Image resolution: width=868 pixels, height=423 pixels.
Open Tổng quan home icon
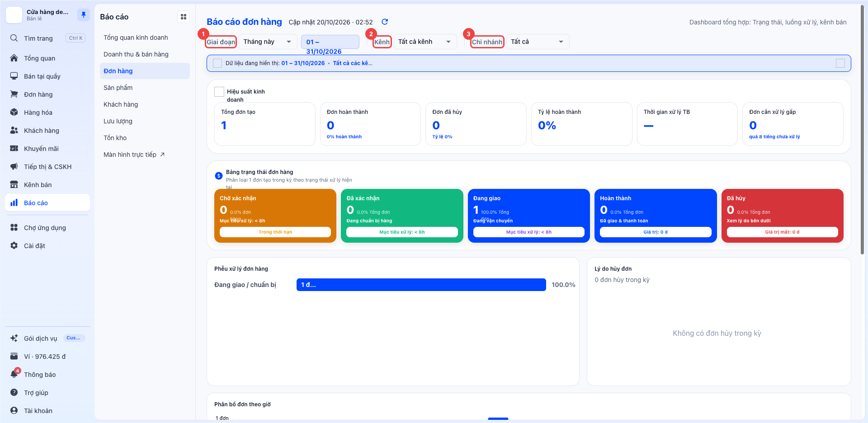click(14, 58)
